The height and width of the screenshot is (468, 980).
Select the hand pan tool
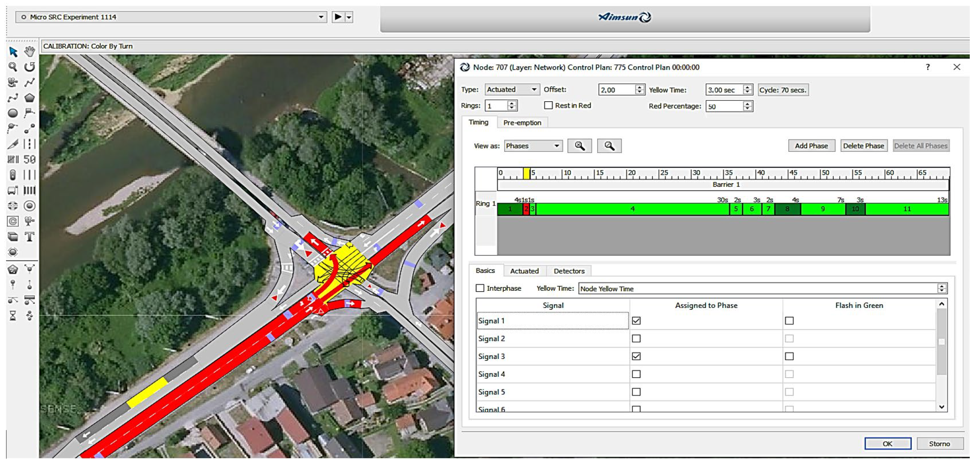(x=29, y=51)
